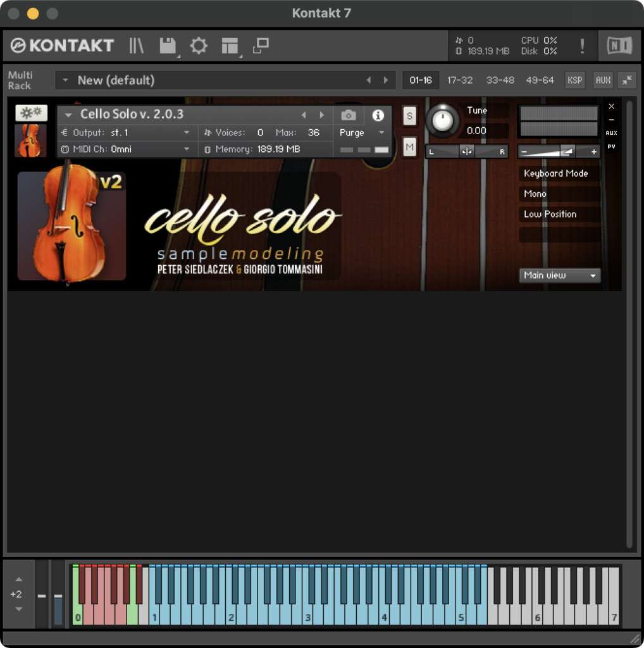Play the green key labeled 0
Viewport: 644px width, 648px height.
coord(77,616)
